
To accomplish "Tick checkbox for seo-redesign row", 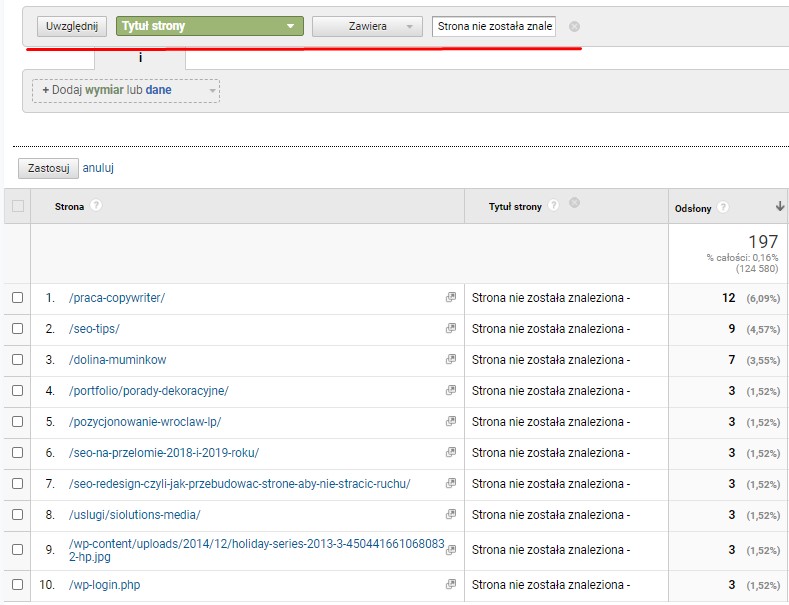I will [18, 483].
